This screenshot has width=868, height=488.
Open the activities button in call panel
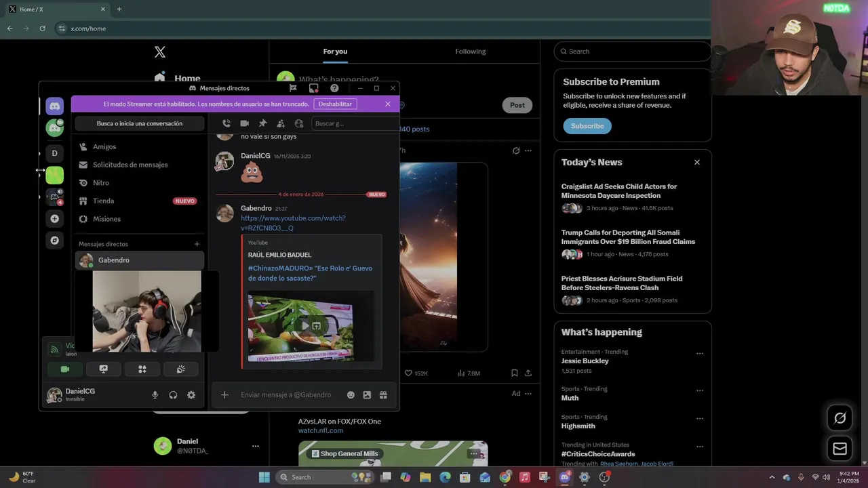tap(142, 369)
